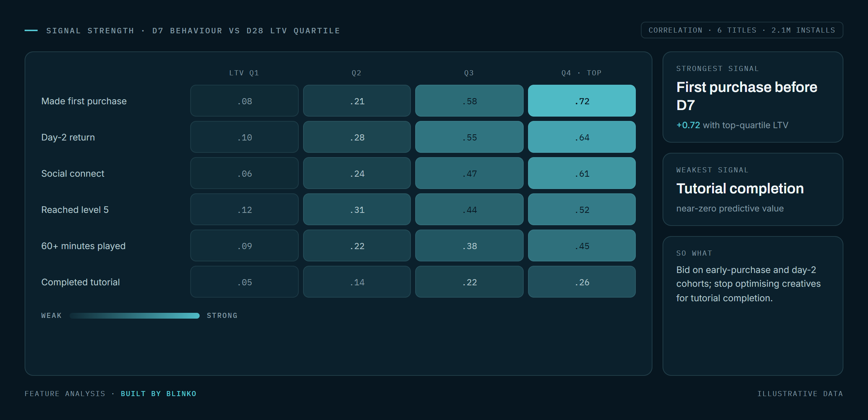Select the .24 Social connect cell
Viewport: 868px width, 420px height.
(x=357, y=173)
